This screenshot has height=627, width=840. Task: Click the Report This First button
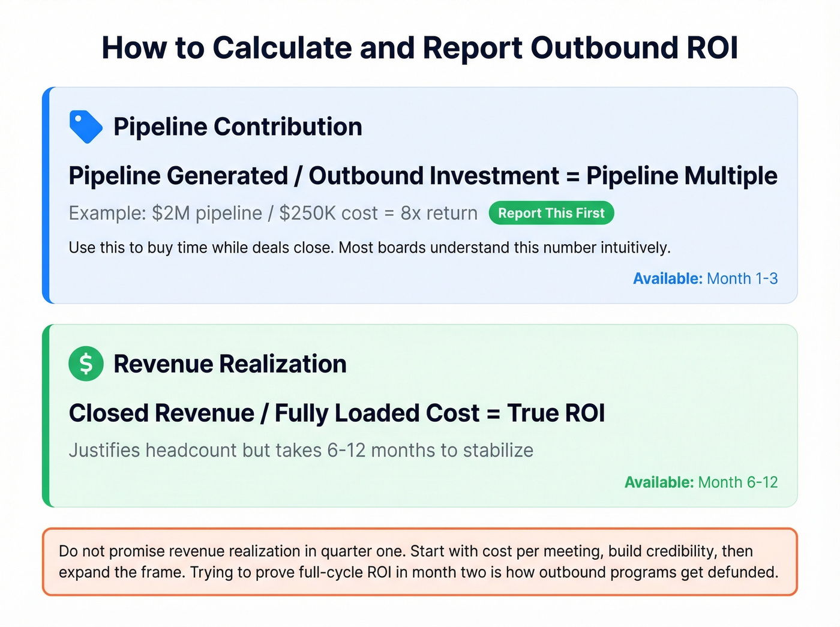click(551, 213)
